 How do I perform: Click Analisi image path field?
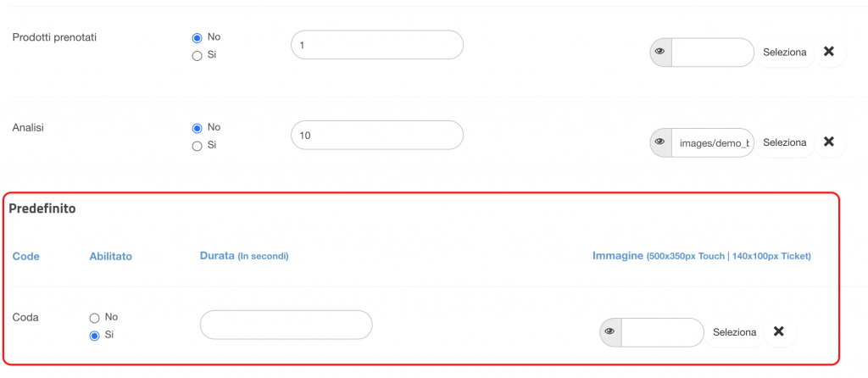(x=713, y=142)
